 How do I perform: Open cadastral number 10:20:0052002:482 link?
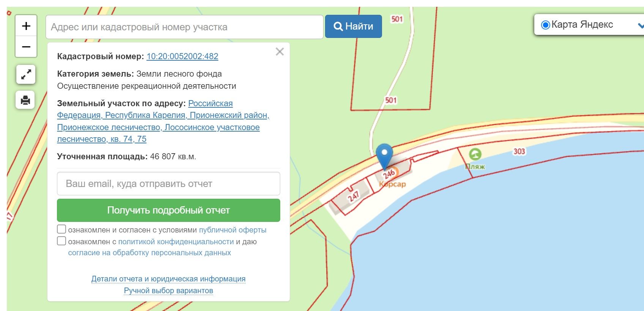[182, 57]
